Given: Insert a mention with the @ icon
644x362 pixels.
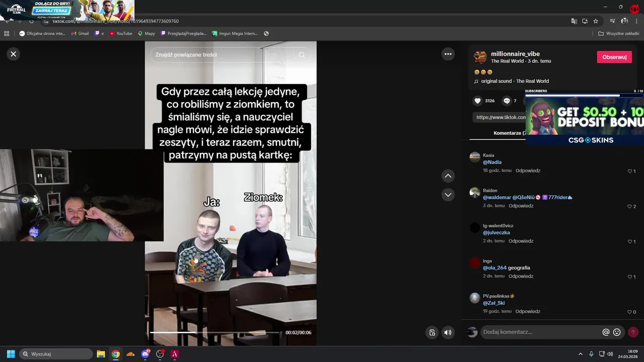Looking at the screenshot, I should (606, 332).
